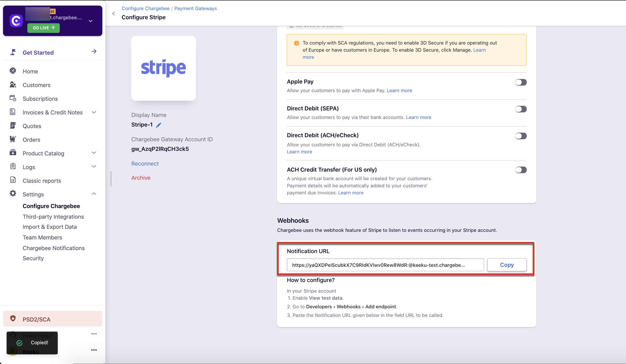Click the PSD2/SCA shield icon
This screenshot has height=364, width=626.
13,318
